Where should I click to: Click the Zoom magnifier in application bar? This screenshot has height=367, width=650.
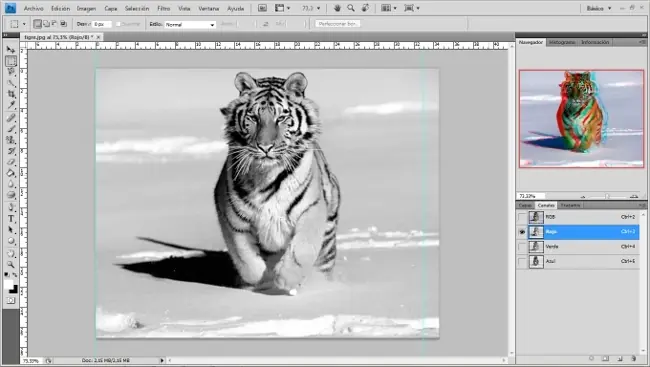(351, 8)
